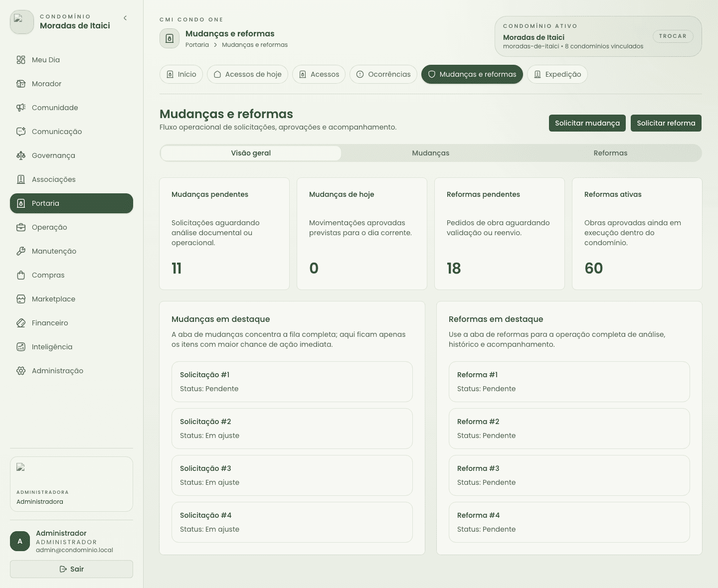718x588 pixels.
Task: Click the Financeiro ticket icon
Action: [x=21, y=323]
